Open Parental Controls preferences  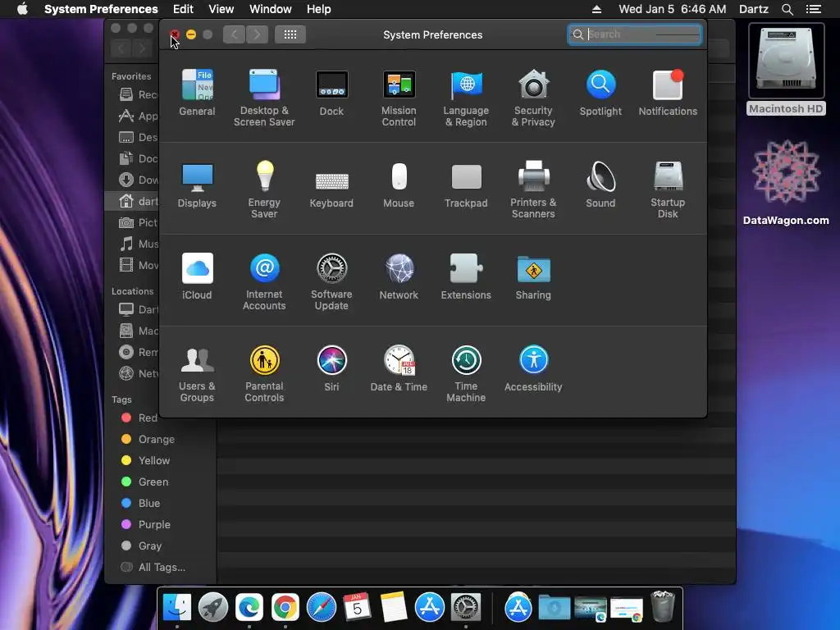click(x=264, y=374)
